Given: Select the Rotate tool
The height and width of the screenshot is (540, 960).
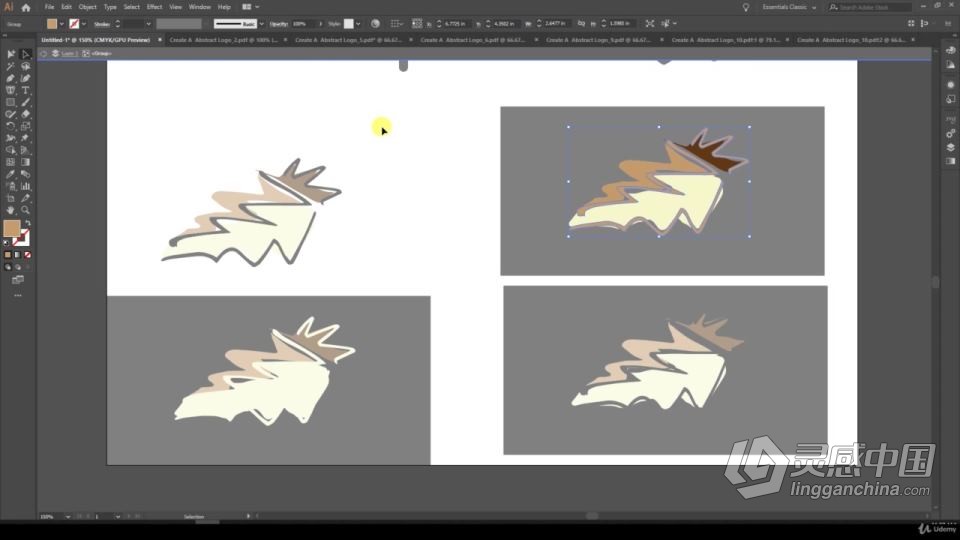Looking at the screenshot, I should click(x=10, y=126).
